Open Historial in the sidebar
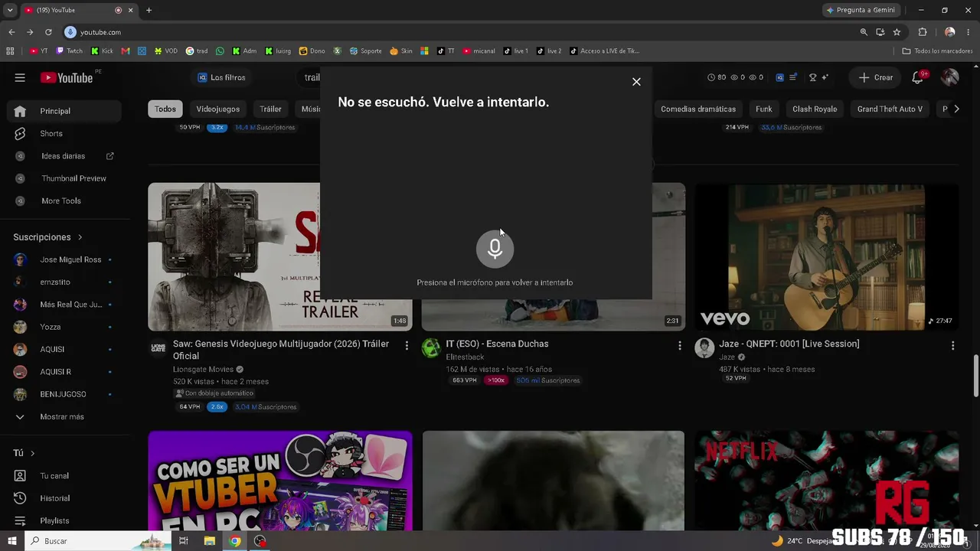The height and width of the screenshot is (551, 980). (64, 498)
